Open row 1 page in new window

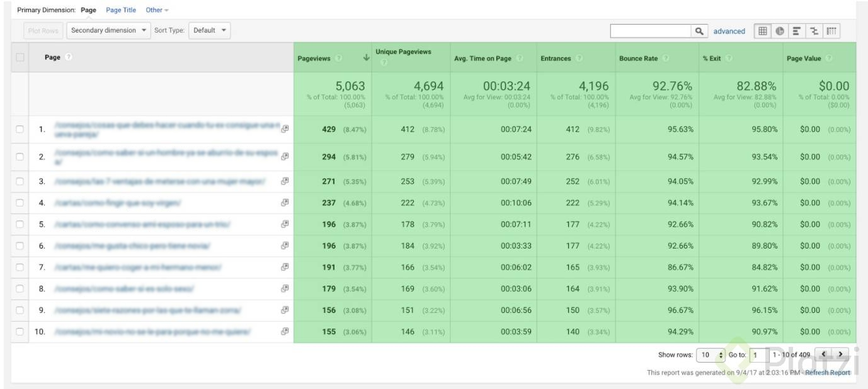pos(285,128)
